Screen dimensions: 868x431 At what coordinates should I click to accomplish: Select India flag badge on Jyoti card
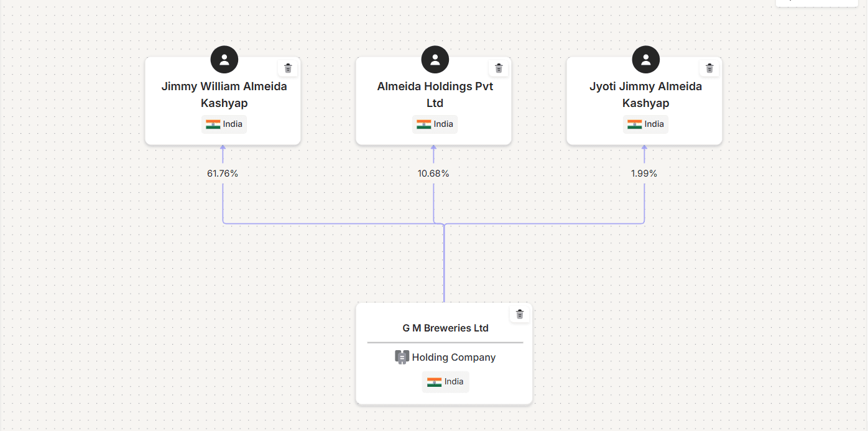pos(646,124)
